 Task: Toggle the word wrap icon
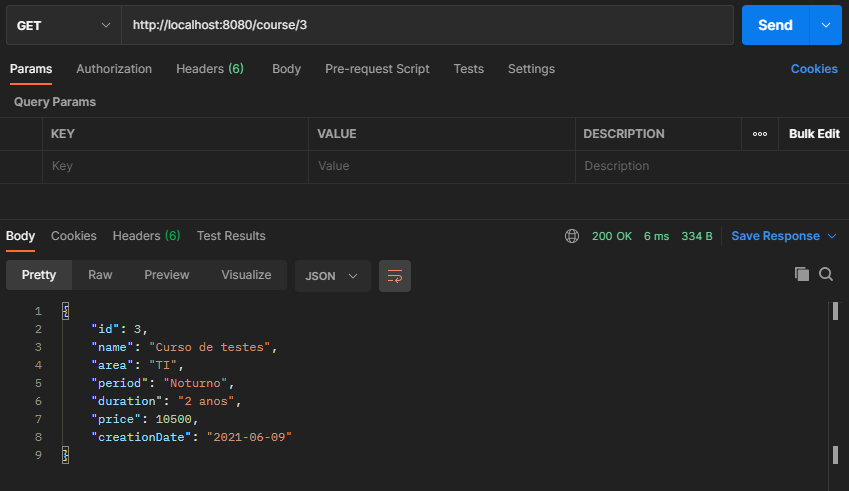(395, 276)
